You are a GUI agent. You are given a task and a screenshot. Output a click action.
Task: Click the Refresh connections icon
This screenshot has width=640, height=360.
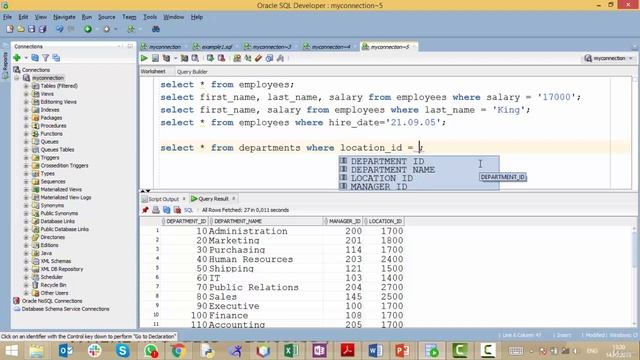tap(35, 58)
